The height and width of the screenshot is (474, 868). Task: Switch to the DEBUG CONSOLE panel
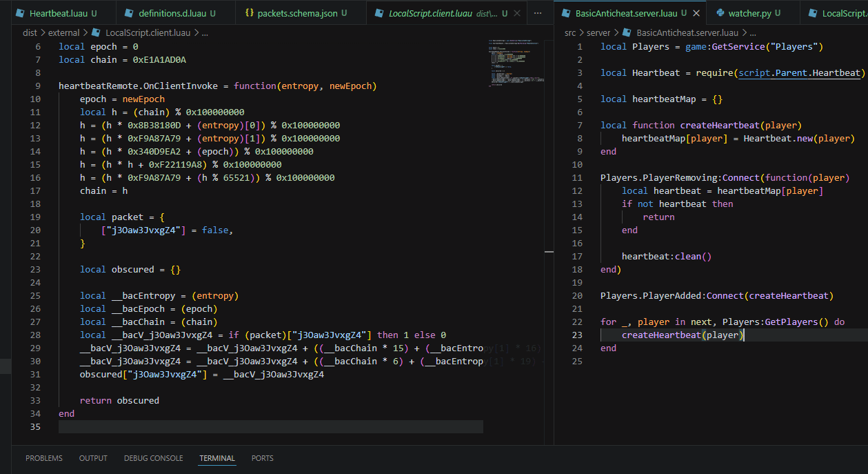point(154,458)
